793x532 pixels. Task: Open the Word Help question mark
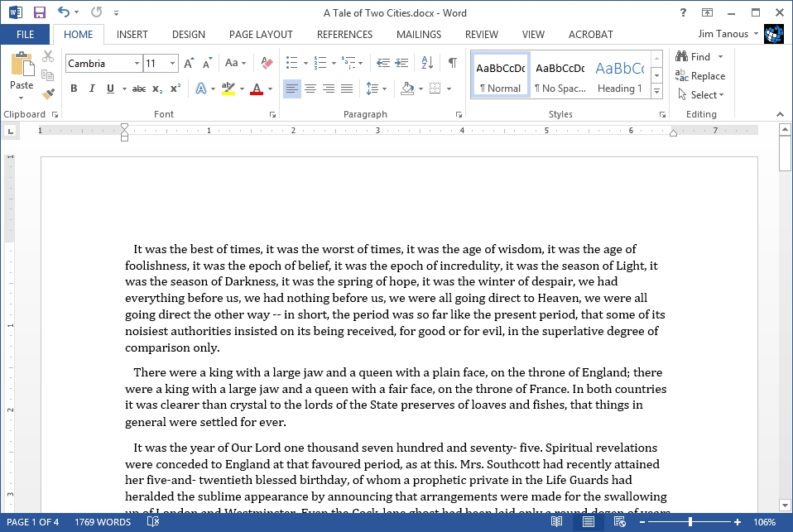683,12
